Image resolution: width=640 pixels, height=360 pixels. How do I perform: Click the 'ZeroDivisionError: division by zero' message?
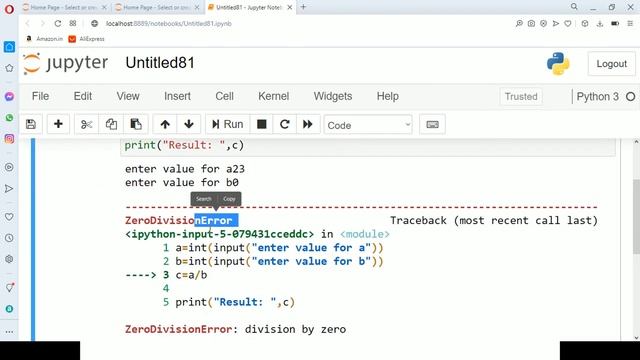(x=236, y=329)
